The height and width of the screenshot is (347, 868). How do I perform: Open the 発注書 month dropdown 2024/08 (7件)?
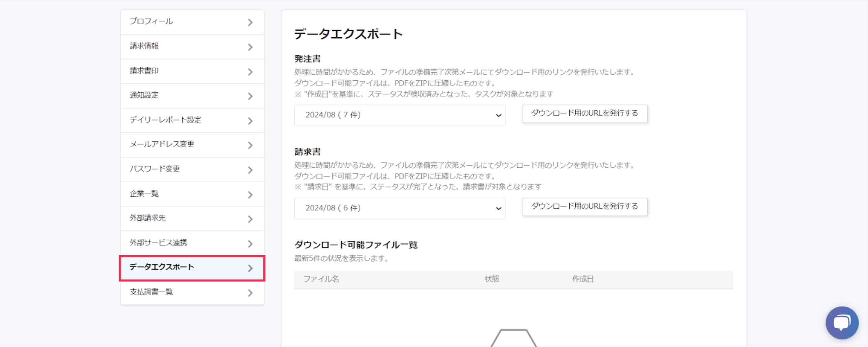point(400,115)
